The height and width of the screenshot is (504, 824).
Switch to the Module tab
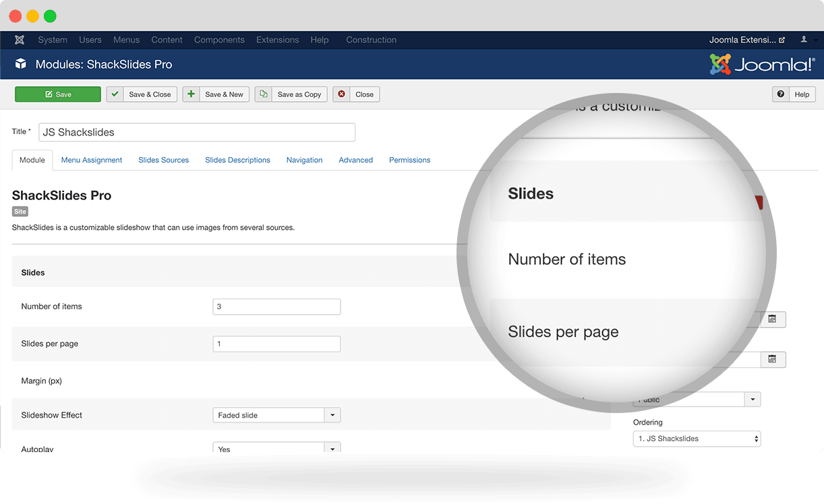(32, 160)
